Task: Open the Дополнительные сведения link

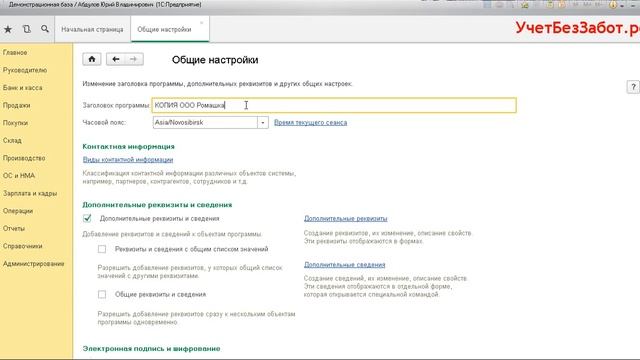Action: pos(344,264)
